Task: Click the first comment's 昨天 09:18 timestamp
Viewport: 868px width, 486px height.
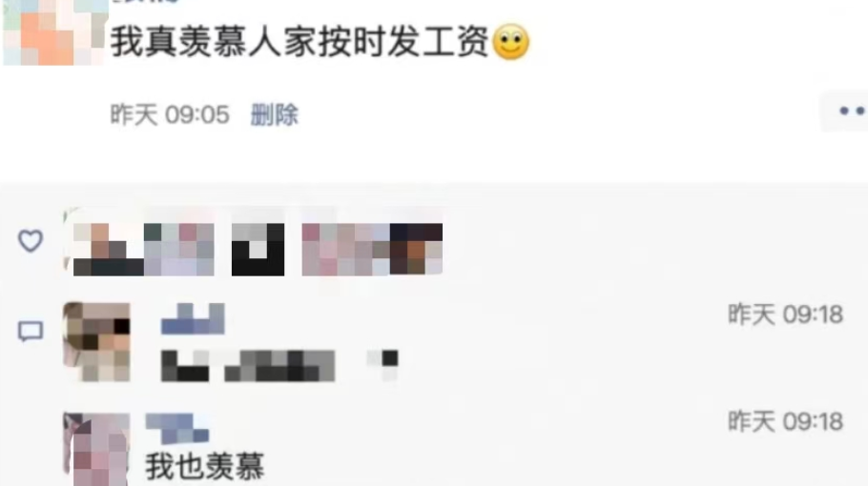Action: coord(786,314)
